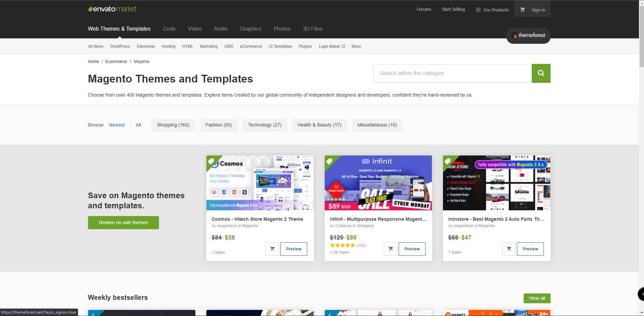
Task: Open the WordPress category menu
Action: [120, 46]
